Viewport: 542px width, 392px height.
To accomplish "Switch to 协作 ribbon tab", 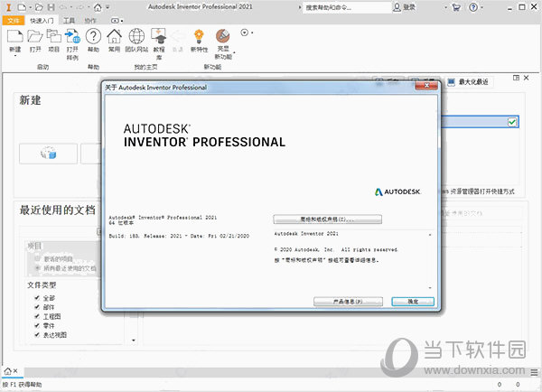I will pyautogui.click(x=90, y=21).
